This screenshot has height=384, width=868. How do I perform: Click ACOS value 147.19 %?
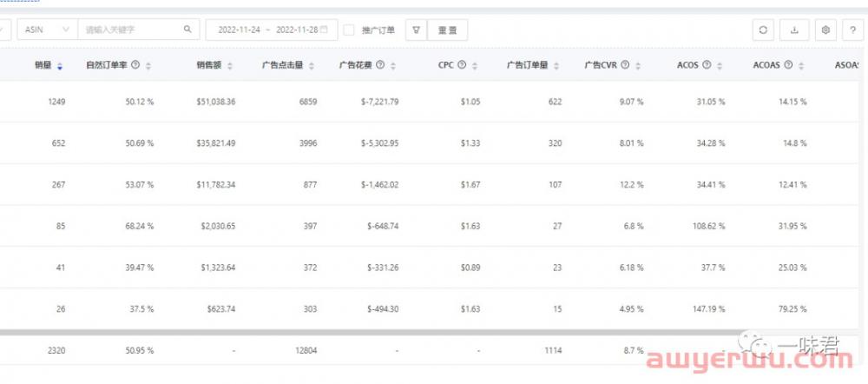coord(708,309)
